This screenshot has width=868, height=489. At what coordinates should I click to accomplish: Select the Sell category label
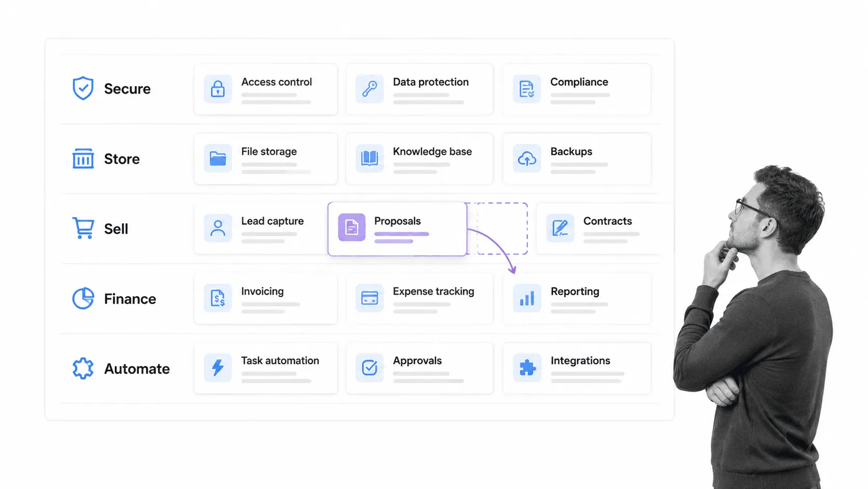click(x=116, y=229)
